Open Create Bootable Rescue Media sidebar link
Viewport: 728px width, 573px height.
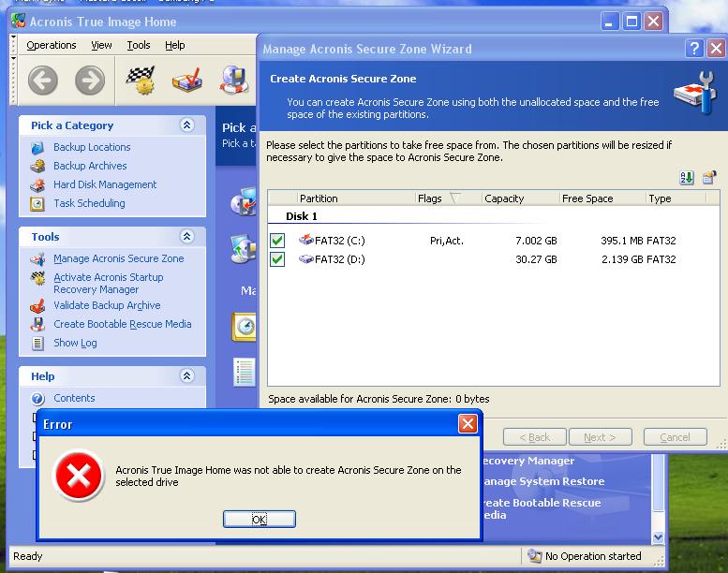(x=123, y=324)
